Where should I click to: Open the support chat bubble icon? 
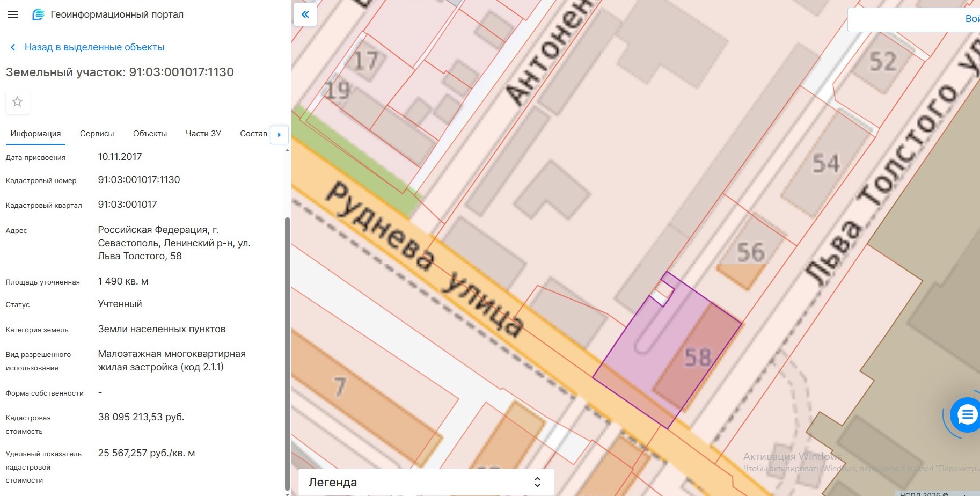(967, 414)
